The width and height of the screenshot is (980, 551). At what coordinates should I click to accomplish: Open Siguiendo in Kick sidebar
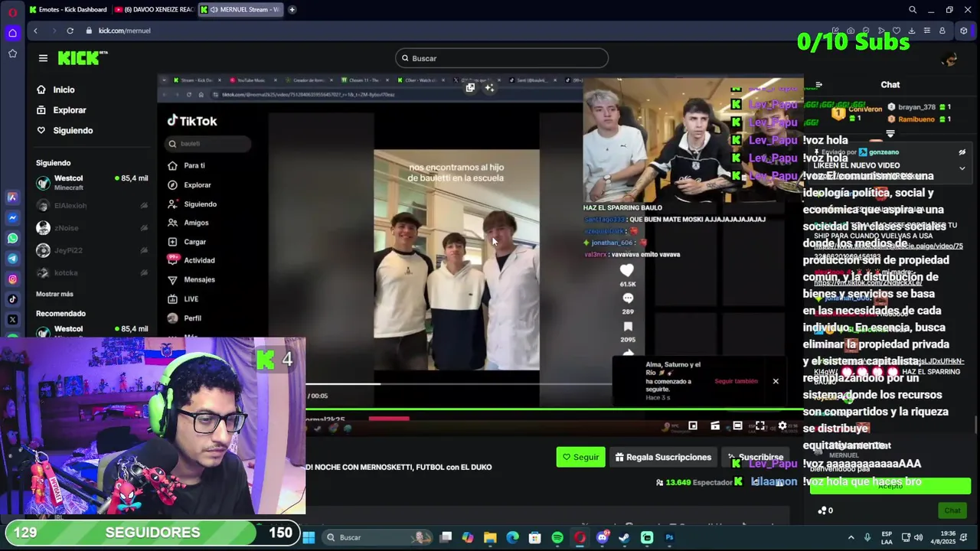click(65, 130)
